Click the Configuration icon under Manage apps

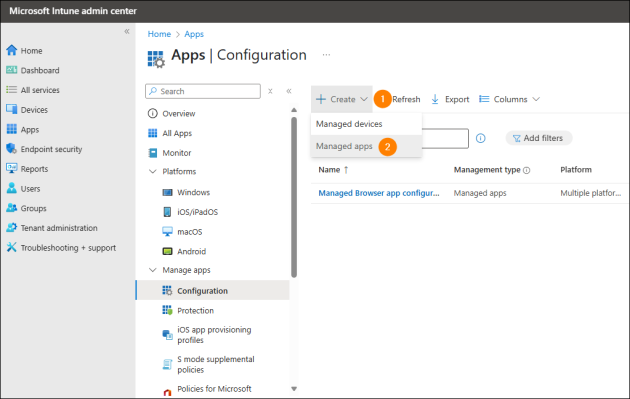tap(167, 290)
